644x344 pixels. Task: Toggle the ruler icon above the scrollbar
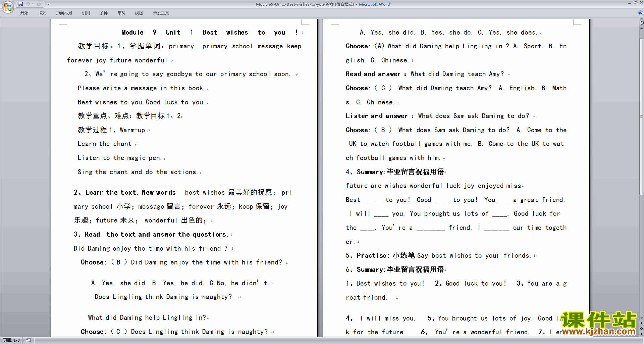[641, 23]
